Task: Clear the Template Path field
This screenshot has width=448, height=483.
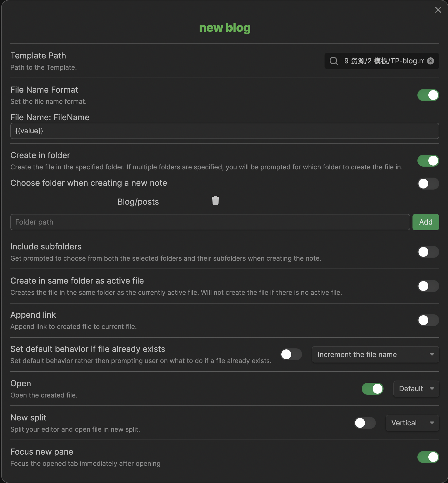Action: pos(431,61)
